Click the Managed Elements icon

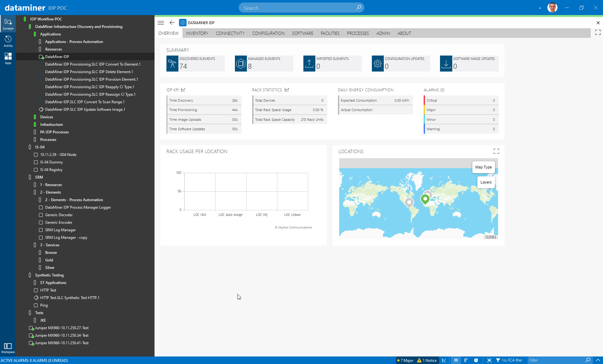click(x=241, y=63)
